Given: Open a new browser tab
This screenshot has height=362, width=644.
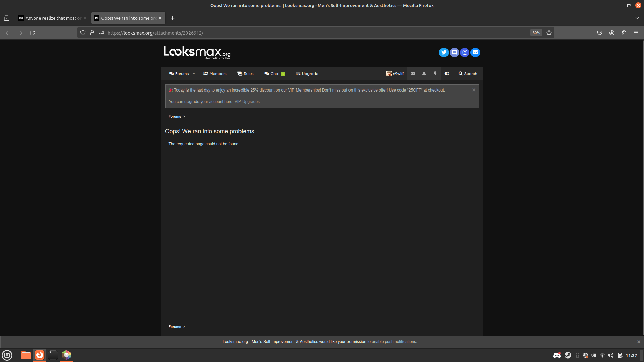Looking at the screenshot, I should click(173, 18).
